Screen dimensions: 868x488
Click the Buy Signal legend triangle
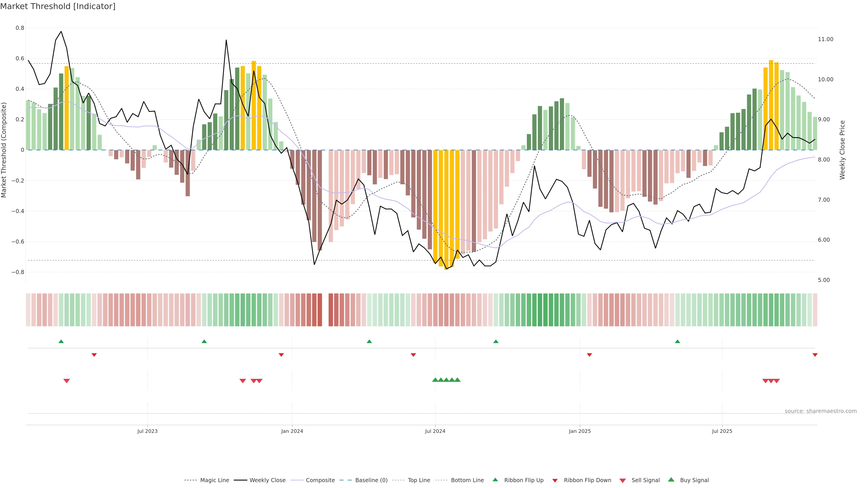(671, 480)
